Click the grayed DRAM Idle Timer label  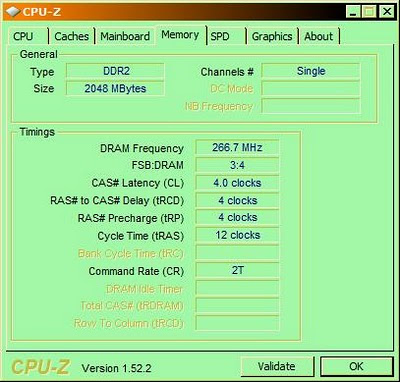click(x=145, y=289)
